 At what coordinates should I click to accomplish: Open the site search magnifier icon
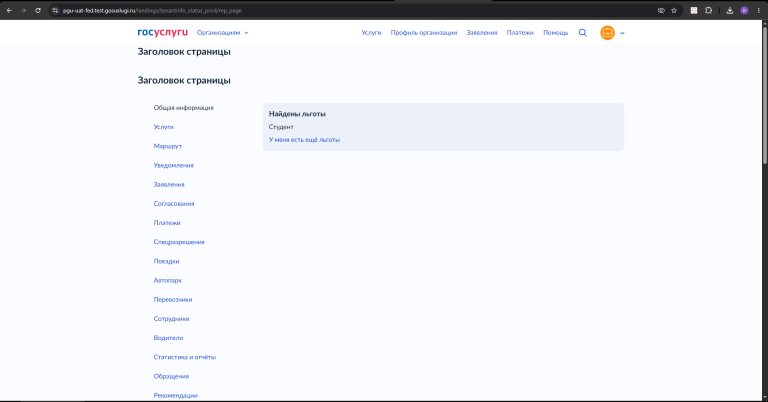(x=582, y=33)
